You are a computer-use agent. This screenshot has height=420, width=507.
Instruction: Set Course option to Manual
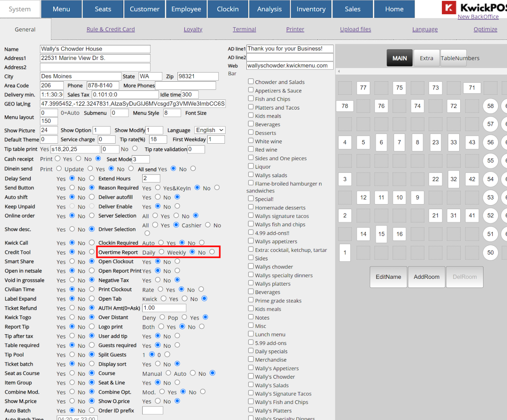[168, 373]
